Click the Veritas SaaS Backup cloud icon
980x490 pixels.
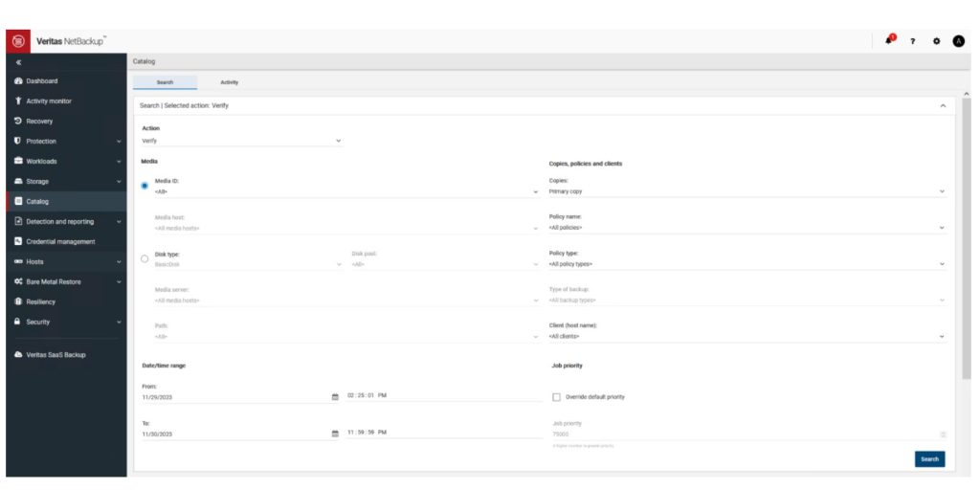(18, 354)
